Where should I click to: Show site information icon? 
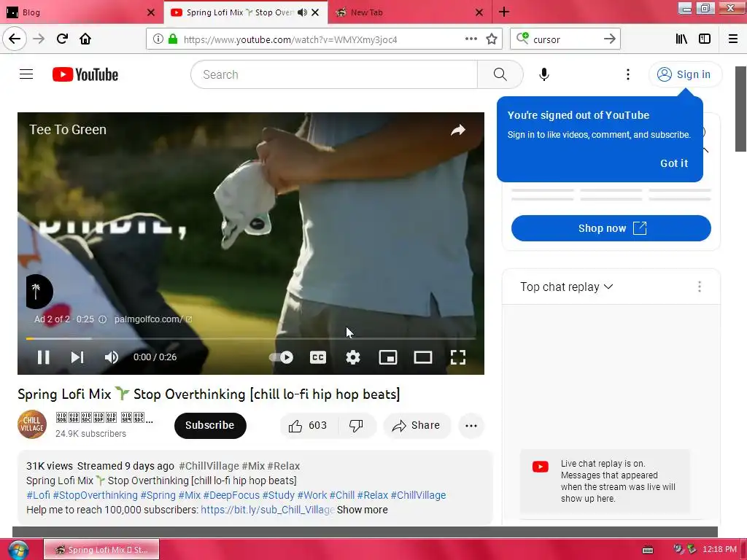click(x=158, y=39)
